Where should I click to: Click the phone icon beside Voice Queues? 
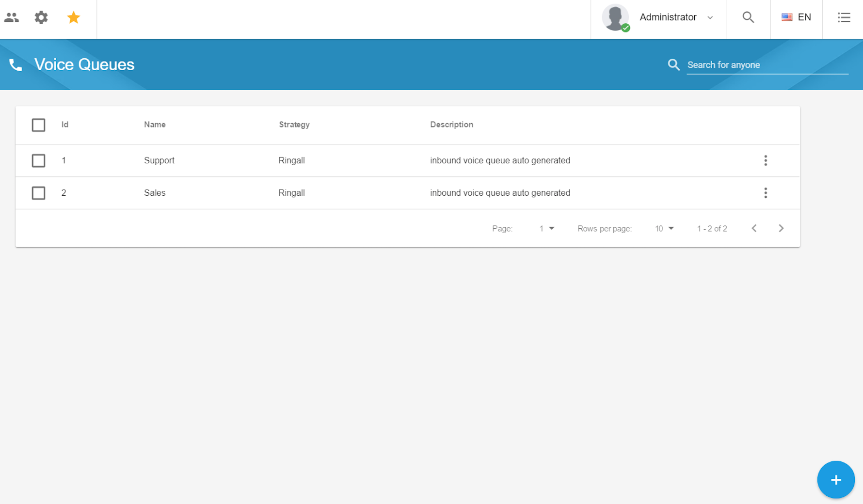point(16,65)
